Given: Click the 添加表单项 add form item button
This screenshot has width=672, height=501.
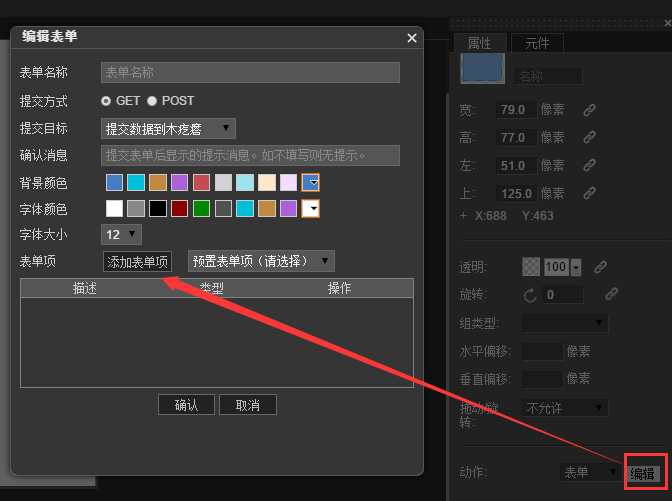Looking at the screenshot, I should (x=138, y=261).
